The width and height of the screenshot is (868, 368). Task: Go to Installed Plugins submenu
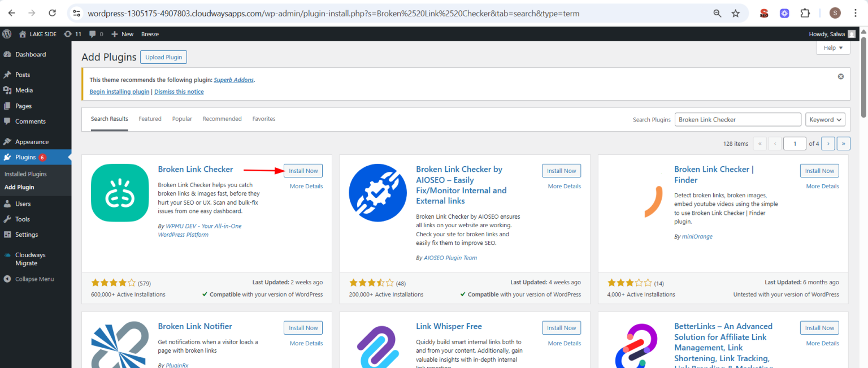[25, 174]
